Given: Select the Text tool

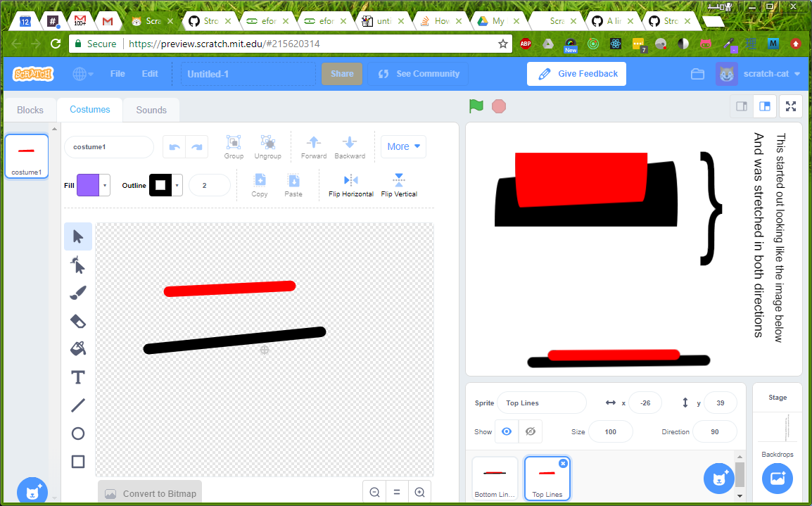Looking at the screenshot, I should 78,377.
